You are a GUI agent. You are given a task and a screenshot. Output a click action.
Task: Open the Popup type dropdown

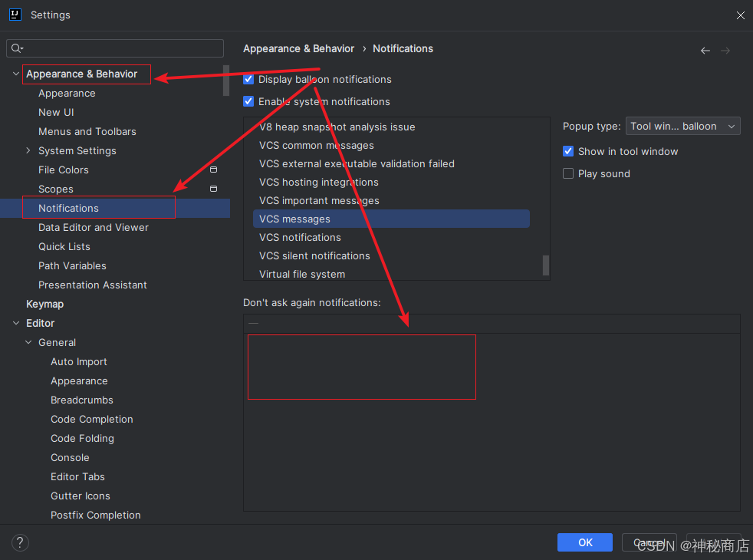pos(683,127)
